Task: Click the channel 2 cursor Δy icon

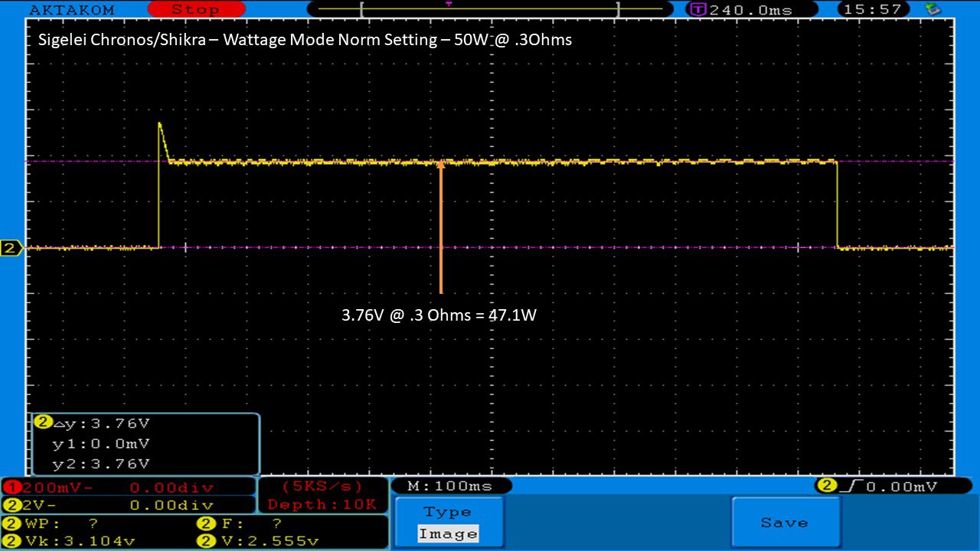Action: [x=43, y=422]
